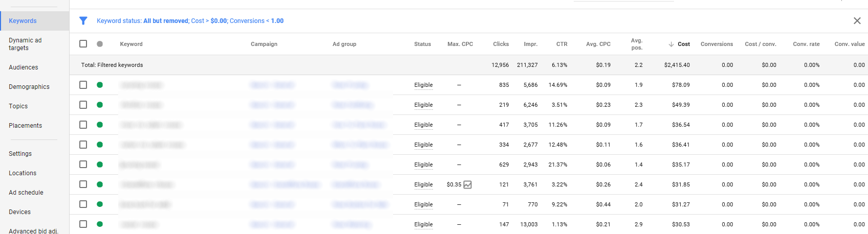The width and height of the screenshot is (868, 234).
Task: Expand Eligible status for the $31.27 row
Action: [x=423, y=205]
